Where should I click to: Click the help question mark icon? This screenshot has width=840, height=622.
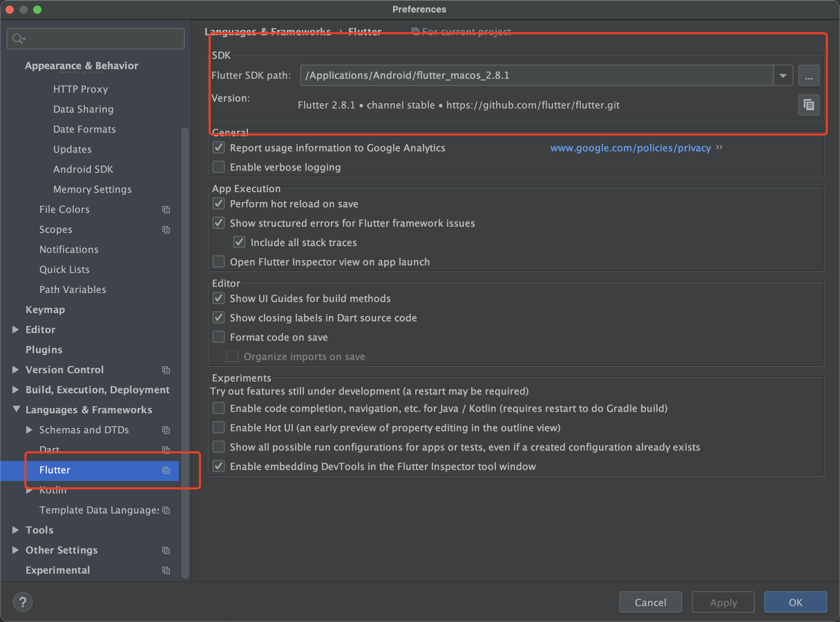click(22, 602)
